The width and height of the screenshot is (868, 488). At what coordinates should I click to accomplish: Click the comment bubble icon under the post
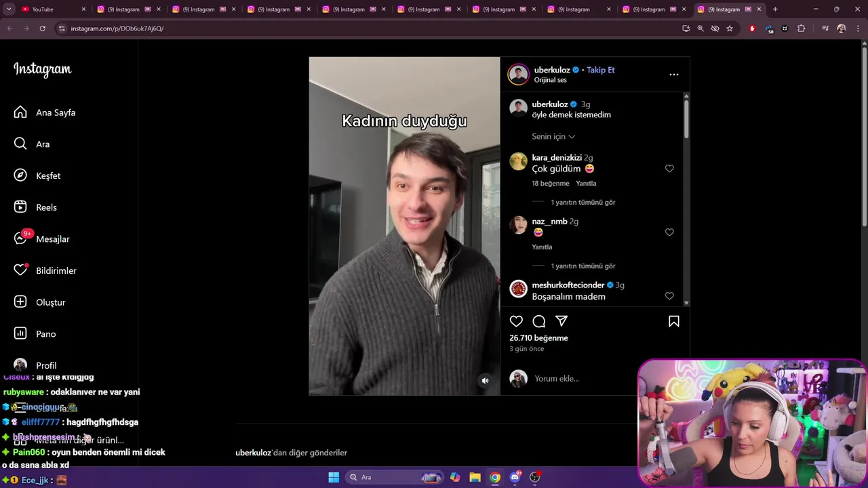point(539,321)
